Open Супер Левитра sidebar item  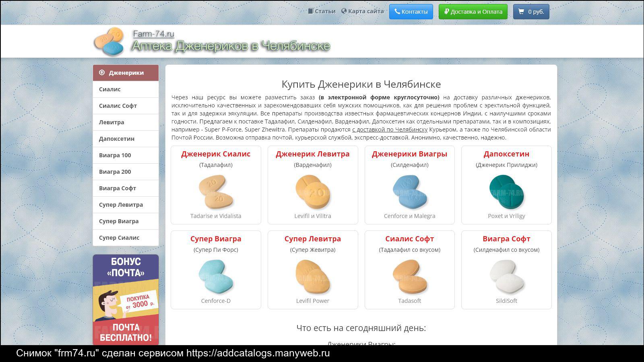tap(126, 205)
